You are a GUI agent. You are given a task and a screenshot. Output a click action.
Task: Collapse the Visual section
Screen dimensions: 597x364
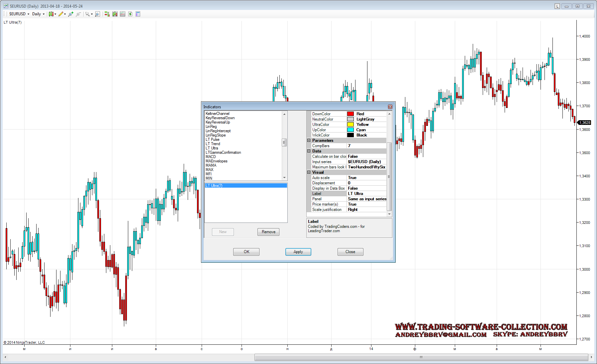(x=309, y=172)
